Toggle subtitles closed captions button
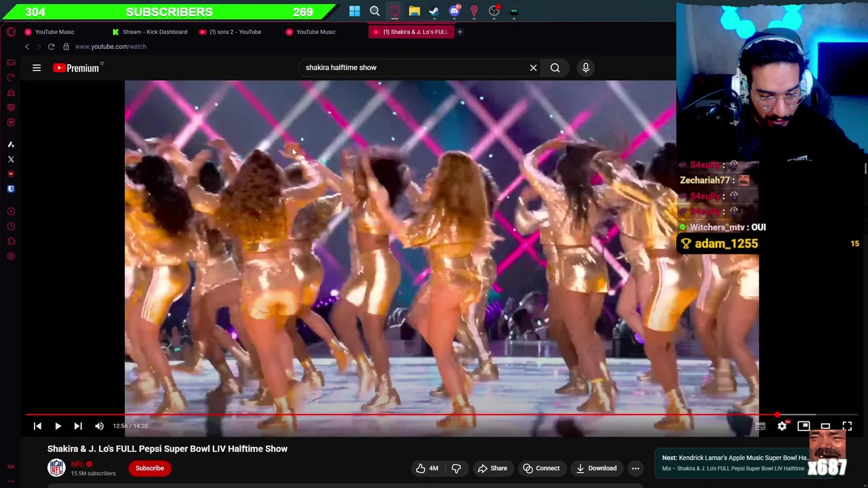 (760, 426)
